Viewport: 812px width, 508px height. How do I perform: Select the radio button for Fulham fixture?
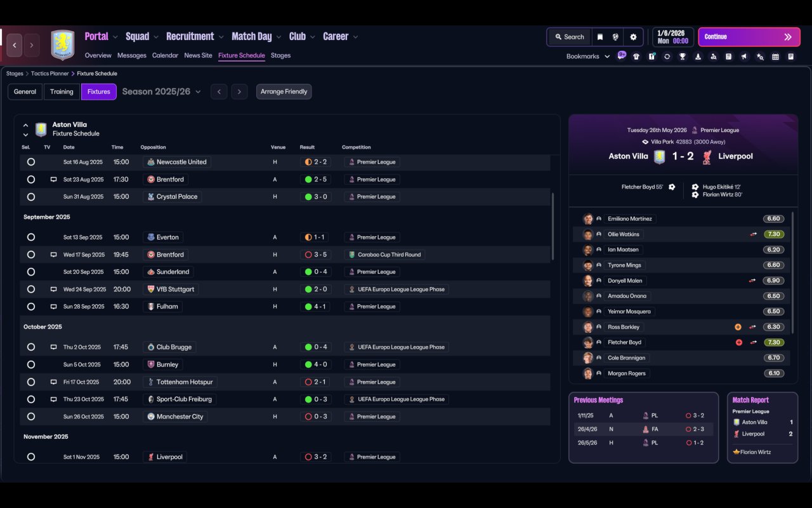(x=30, y=307)
